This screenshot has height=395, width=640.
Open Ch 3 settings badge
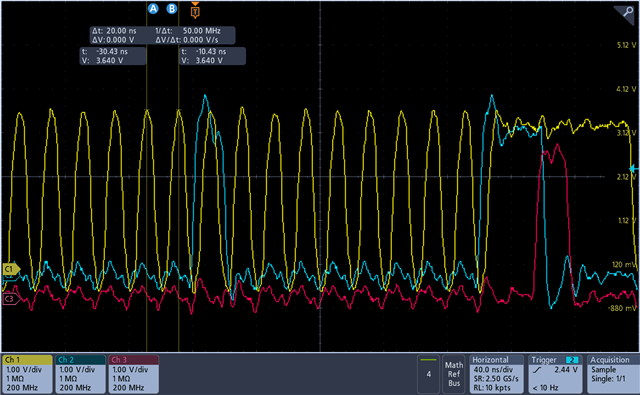(133, 374)
